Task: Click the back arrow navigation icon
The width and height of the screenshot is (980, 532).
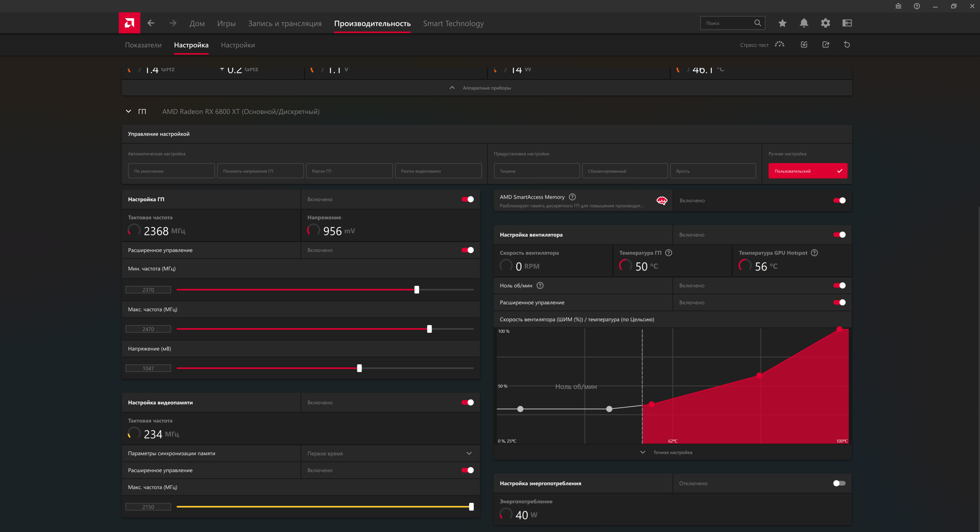Action: [151, 23]
